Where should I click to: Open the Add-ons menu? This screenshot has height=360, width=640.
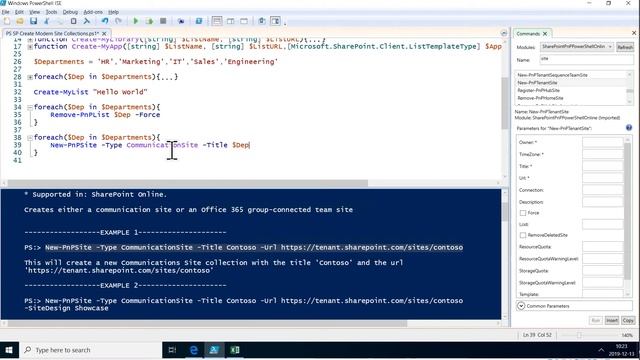tap(93, 12)
